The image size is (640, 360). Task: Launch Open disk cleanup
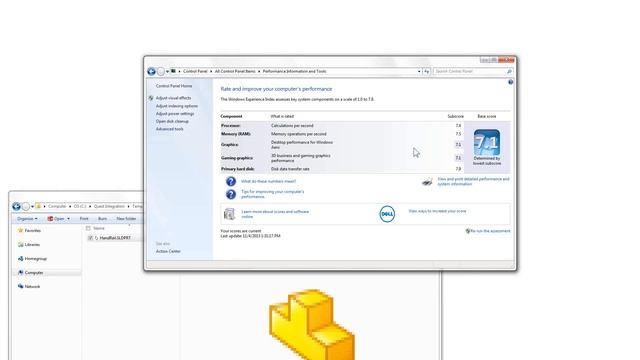click(172, 121)
